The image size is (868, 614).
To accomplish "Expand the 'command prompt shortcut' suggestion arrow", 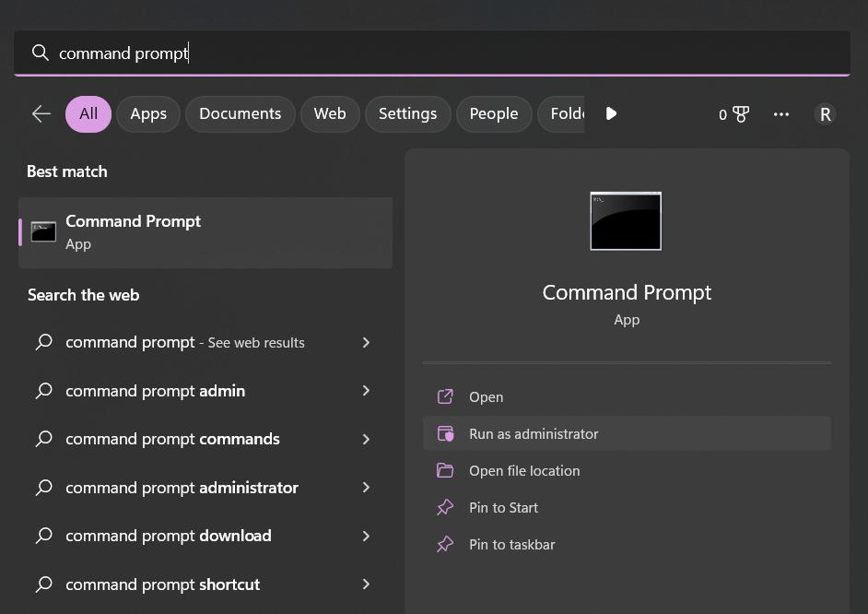I will [x=366, y=584].
